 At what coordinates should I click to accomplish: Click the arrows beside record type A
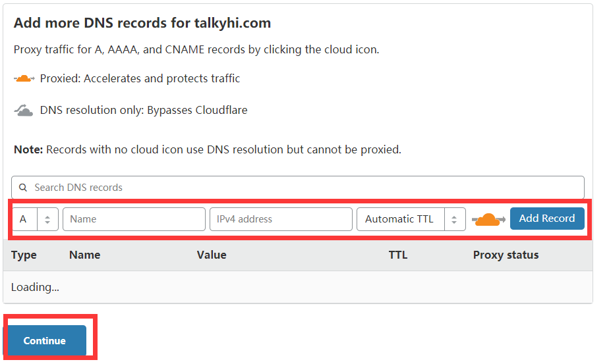47,220
